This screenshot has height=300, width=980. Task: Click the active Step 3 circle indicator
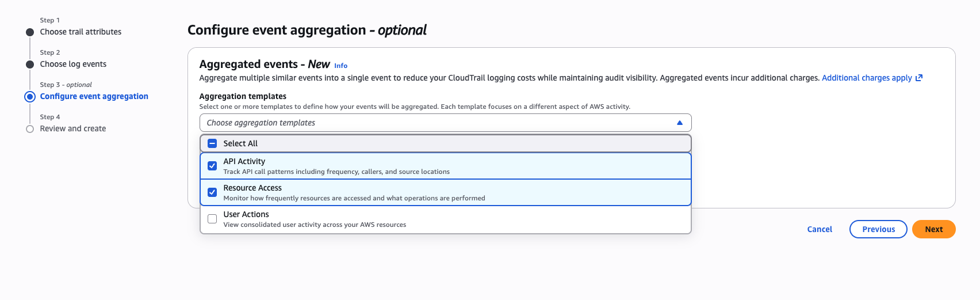coord(30,97)
